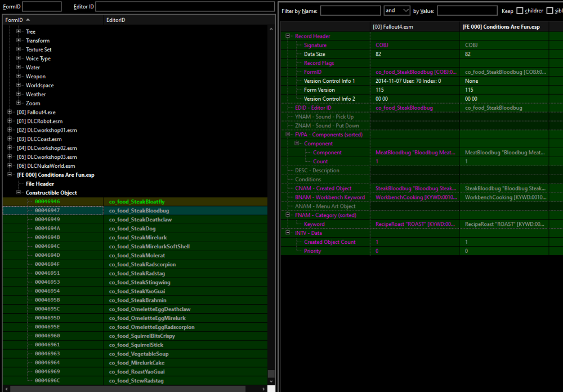Collapse FVPA - Components (sorted) section
This screenshot has width=563, height=392.
coord(288,135)
